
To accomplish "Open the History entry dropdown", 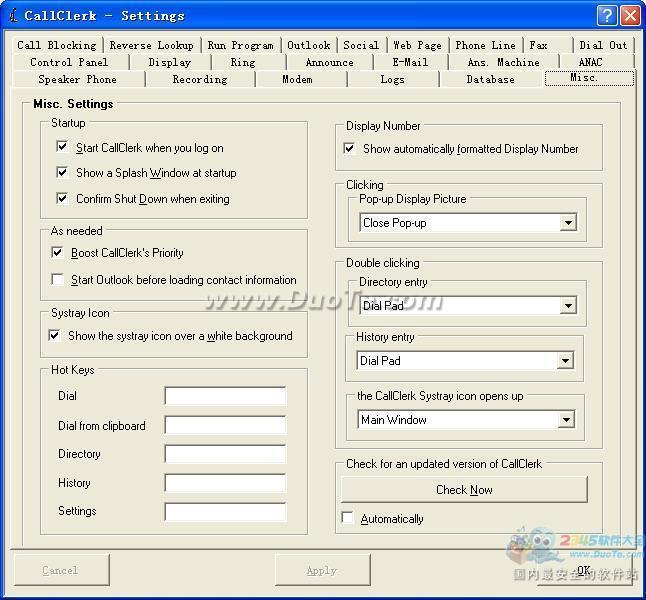I will [565, 361].
